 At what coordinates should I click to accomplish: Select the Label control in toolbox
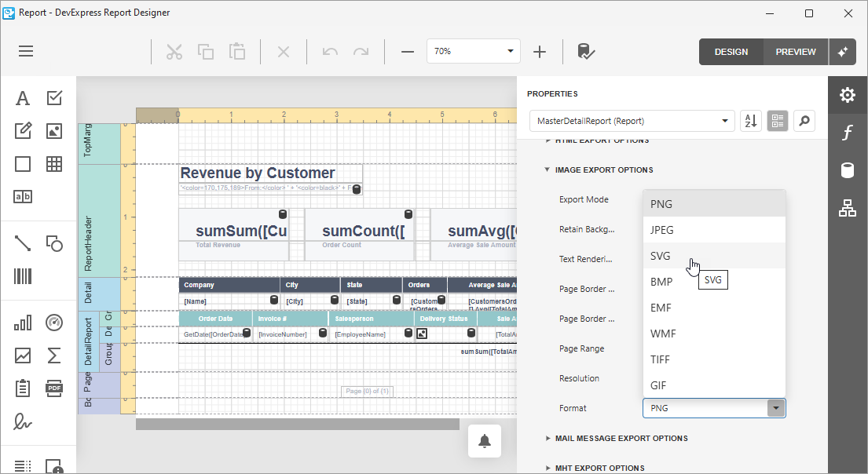pos(23,98)
